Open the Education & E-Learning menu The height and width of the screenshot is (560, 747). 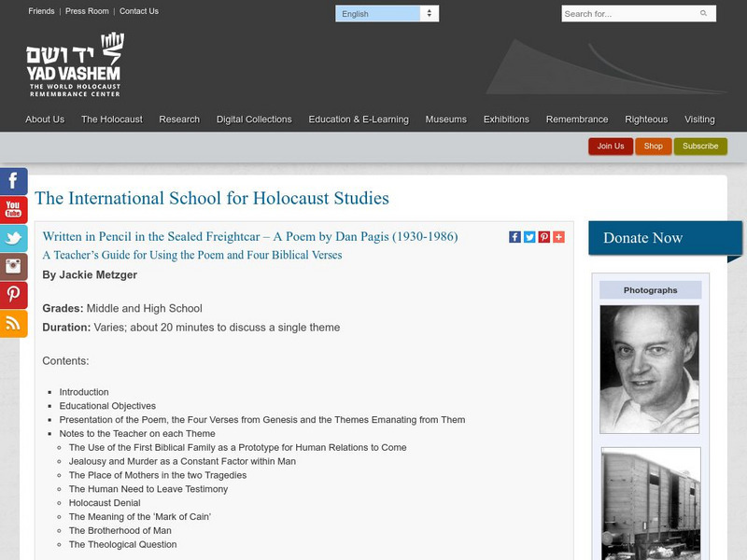click(x=359, y=119)
